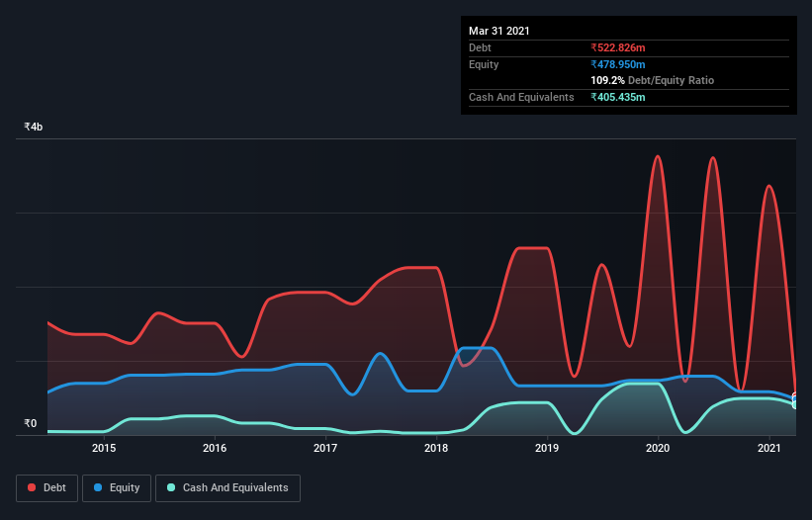Click Cash And Equivalents label in tooltip
The width and height of the screenshot is (812, 520).
point(521,97)
